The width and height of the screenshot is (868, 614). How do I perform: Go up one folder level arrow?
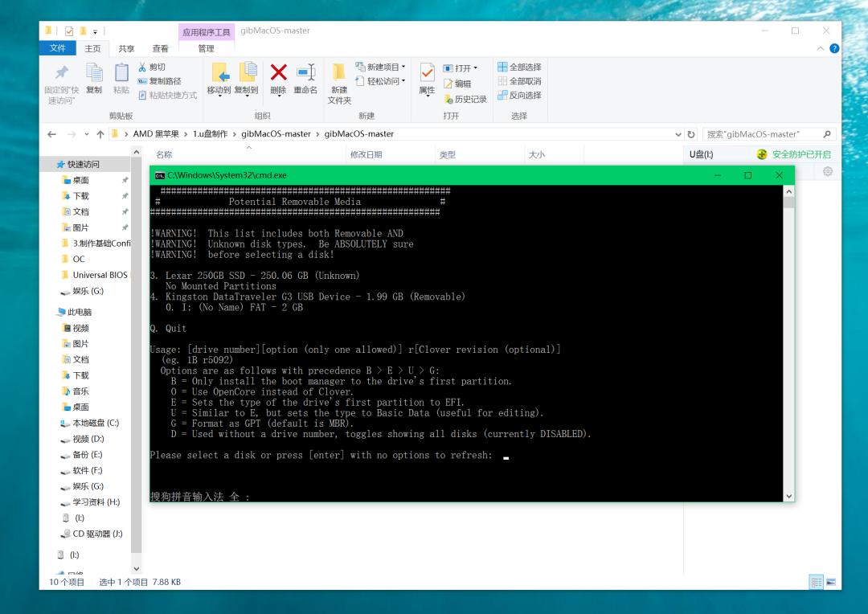point(100,134)
